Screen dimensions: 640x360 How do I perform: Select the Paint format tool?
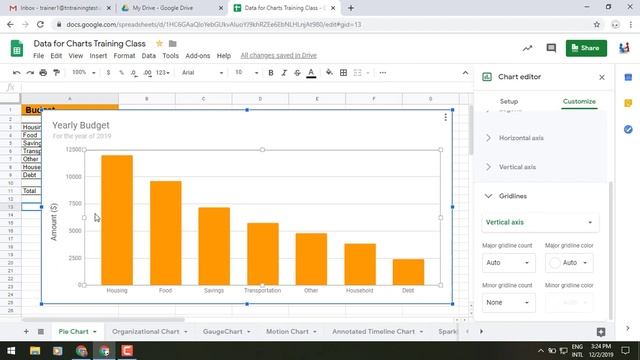pos(57,73)
